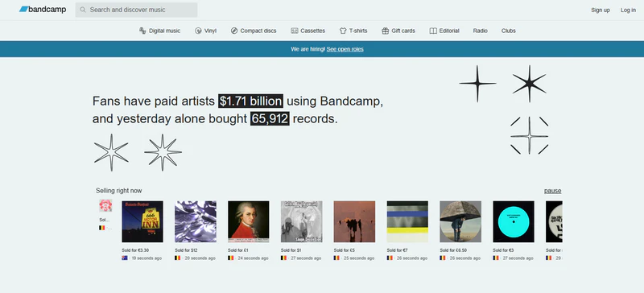Click the 'Sold for €3' text
Image resolution: width=644 pixels, height=293 pixels.
503,250
